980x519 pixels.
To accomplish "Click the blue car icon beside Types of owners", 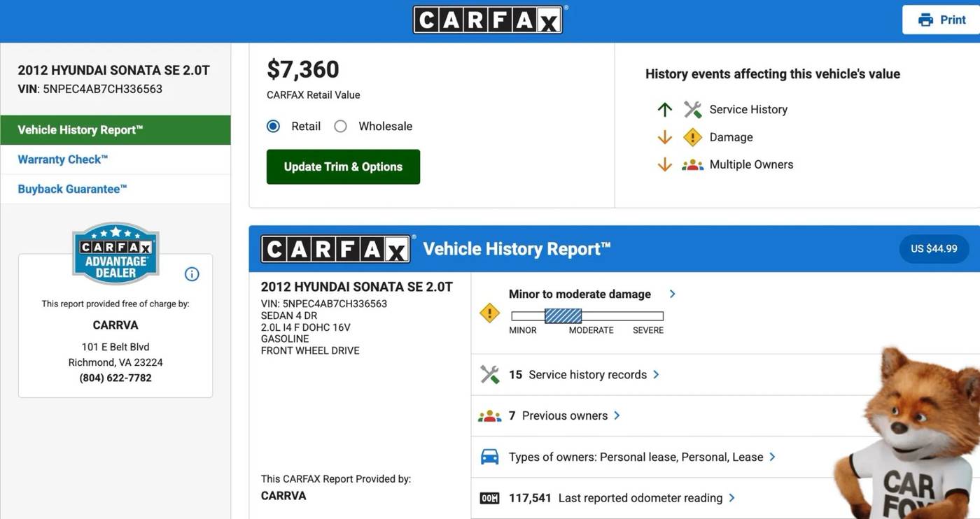I will point(489,457).
